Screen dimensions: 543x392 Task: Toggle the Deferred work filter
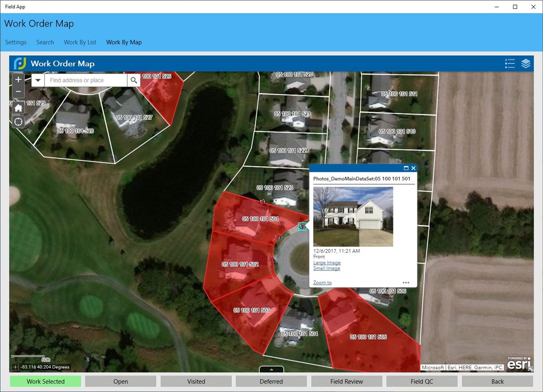coord(271,381)
